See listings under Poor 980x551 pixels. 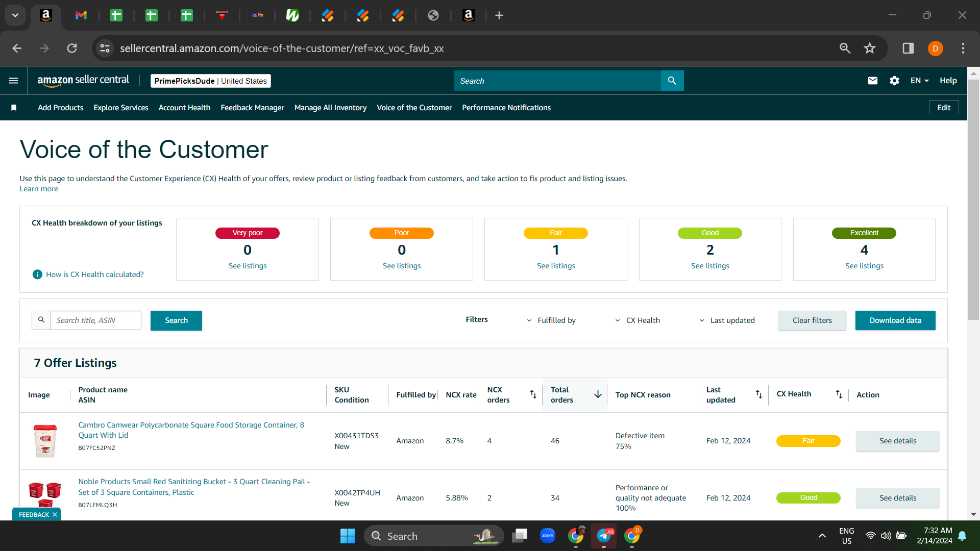[x=402, y=266]
